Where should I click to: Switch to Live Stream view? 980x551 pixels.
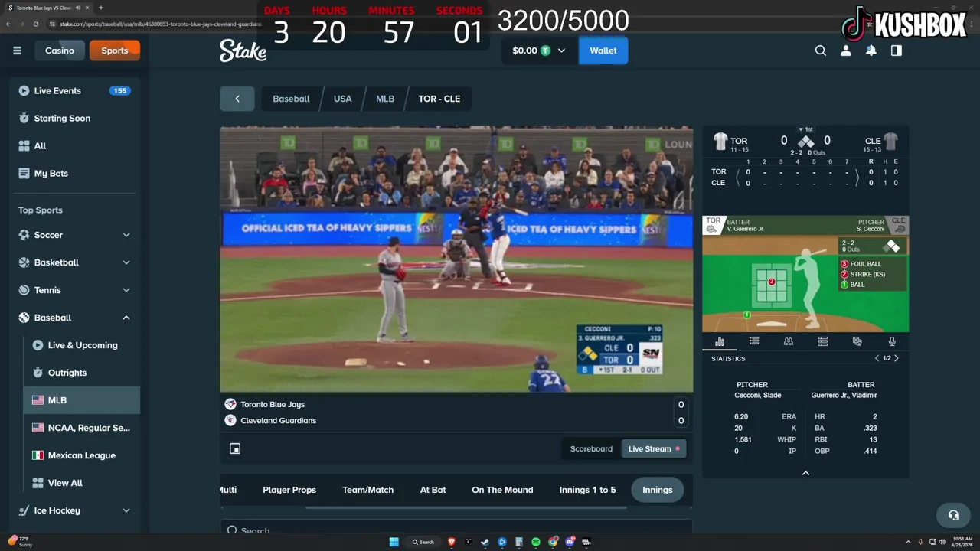pos(654,448)
